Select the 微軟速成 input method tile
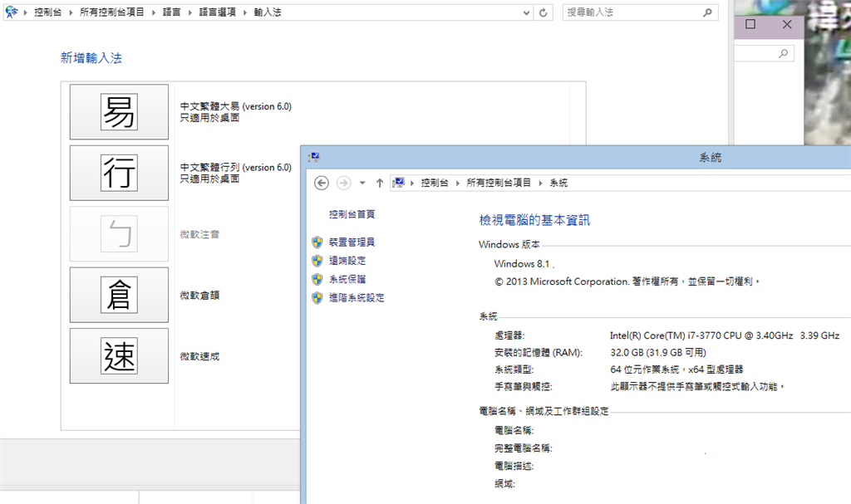This screenshot has height=504, width=851. click(x=119, y=356)
